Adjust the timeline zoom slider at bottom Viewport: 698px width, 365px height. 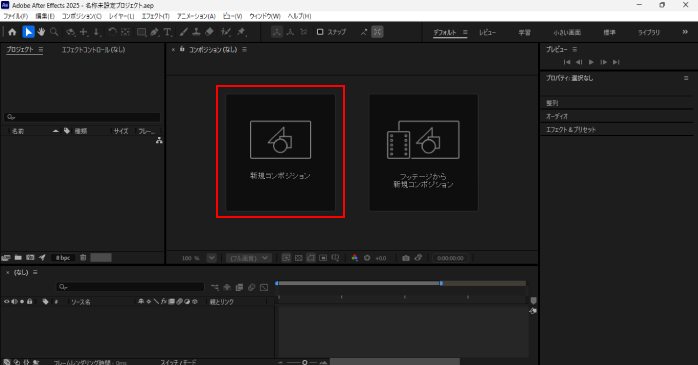pos(304,362)
